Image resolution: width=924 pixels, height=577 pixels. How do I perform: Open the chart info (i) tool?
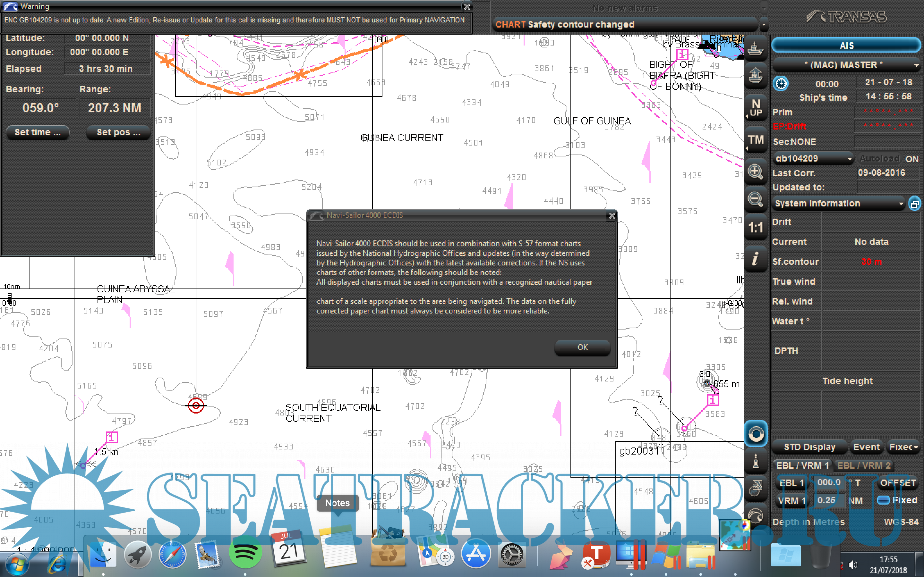coord(755,259)
